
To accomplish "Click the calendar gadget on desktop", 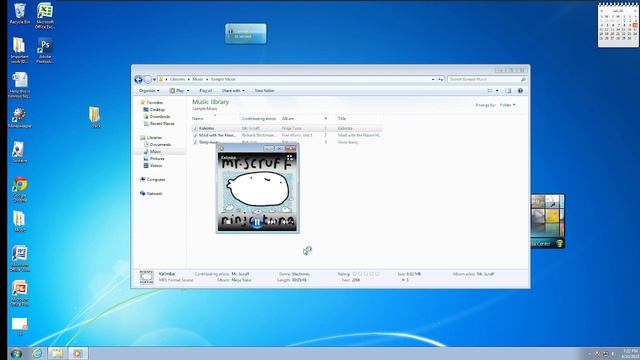I will [618, 25].
